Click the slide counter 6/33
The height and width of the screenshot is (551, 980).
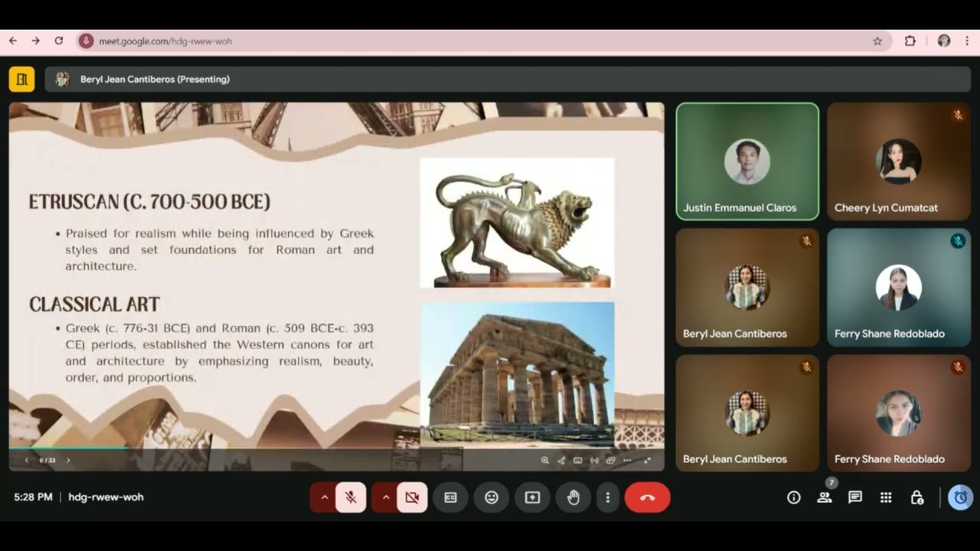(x=47, y=460)
